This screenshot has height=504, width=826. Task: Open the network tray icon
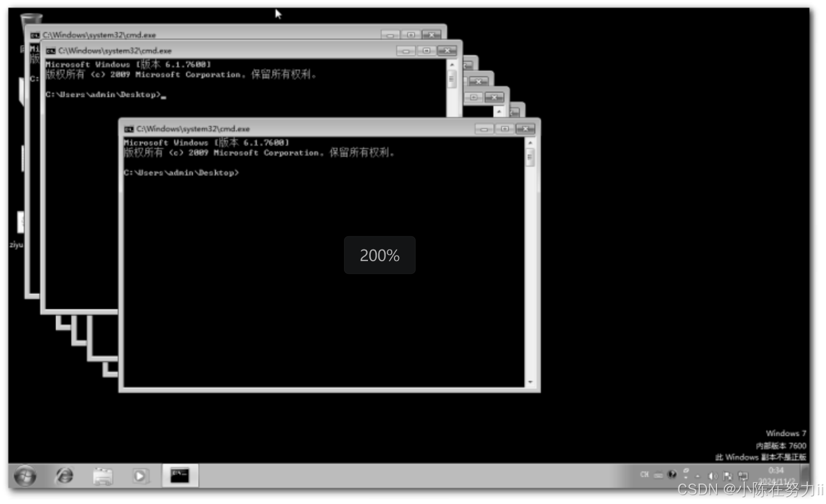743,476
